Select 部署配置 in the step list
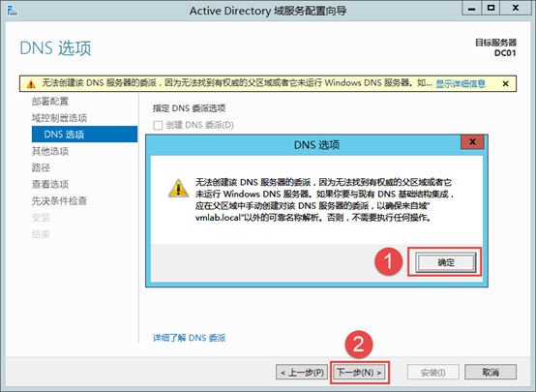Viewport: 536px width, 392px height. (50, 102)
